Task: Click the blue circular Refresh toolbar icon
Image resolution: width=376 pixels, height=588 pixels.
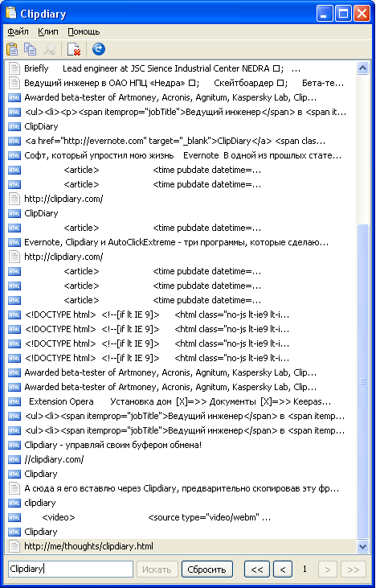Action: click(x=99, y=49)
